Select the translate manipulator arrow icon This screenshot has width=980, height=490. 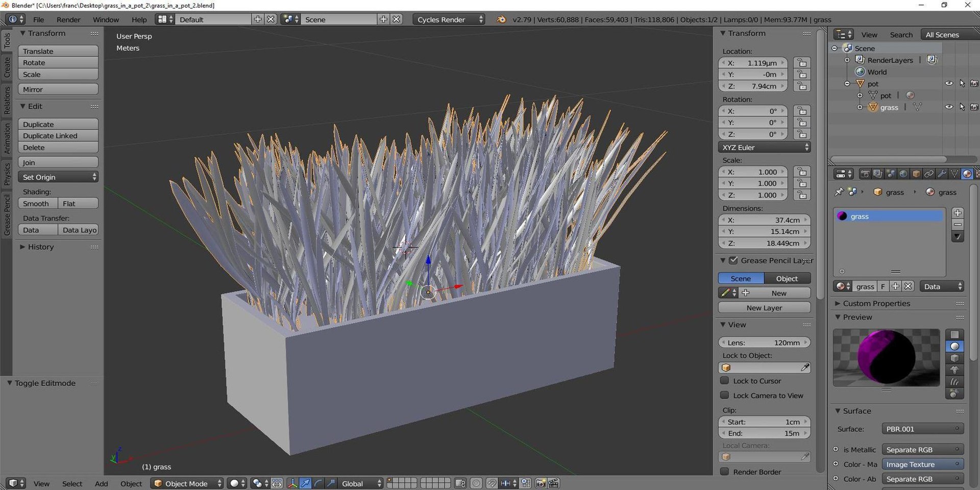click(305, 483)
